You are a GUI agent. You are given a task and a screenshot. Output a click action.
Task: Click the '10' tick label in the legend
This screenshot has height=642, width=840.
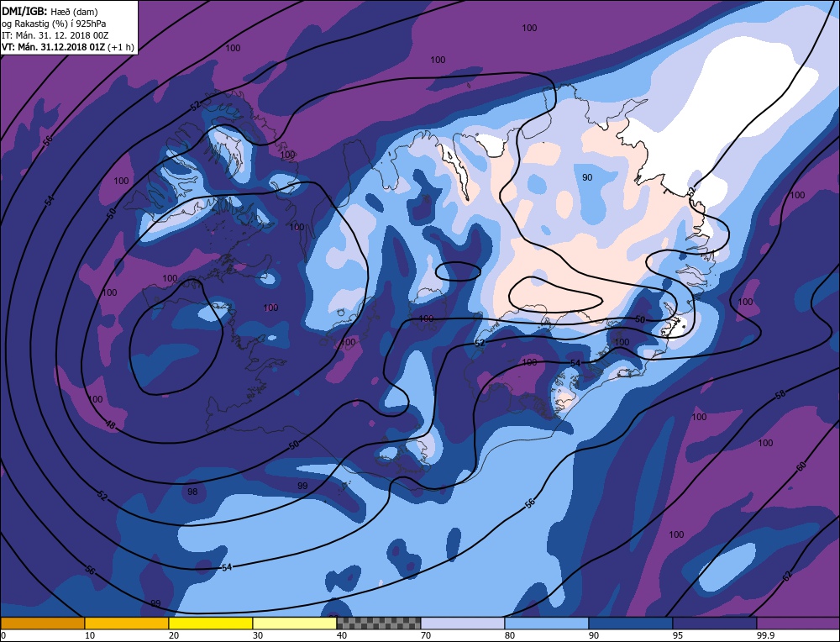click(x=90, y=635)
